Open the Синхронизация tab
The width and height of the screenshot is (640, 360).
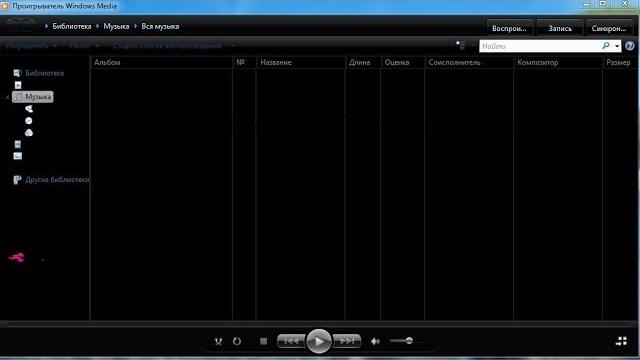pyautogui.click(x=609, y=29)
